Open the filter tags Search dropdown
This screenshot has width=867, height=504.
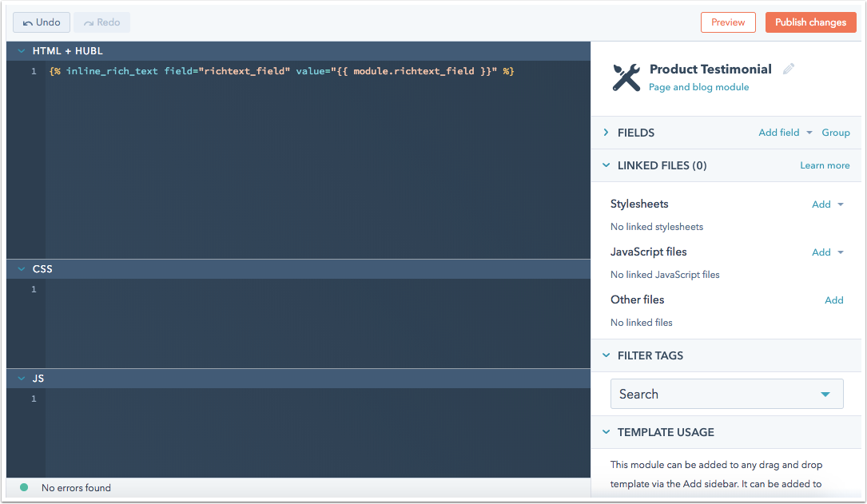(x=726, y=394)
